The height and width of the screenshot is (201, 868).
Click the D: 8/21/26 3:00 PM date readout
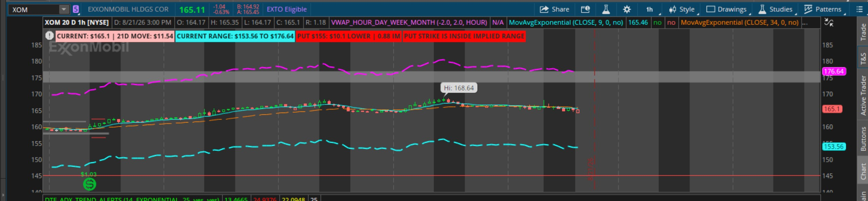[x=143, y=23]
